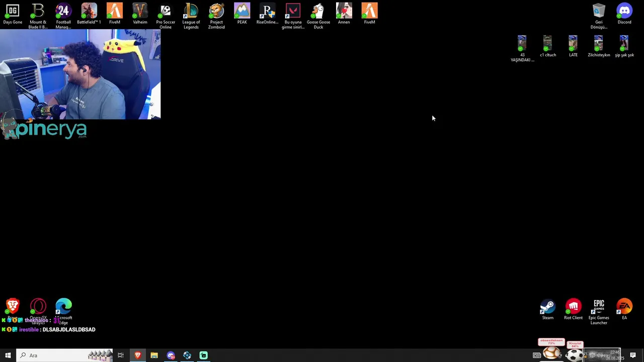Click the webcam overlay thumbnail
This screenshot has height=362, width=644.
(80, 74)
